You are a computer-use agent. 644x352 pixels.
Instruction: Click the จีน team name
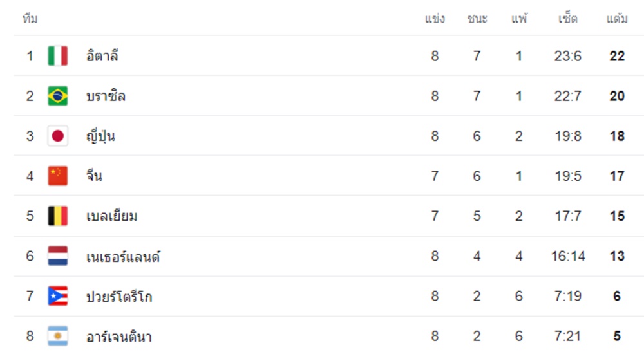click(x=94, y=176)
